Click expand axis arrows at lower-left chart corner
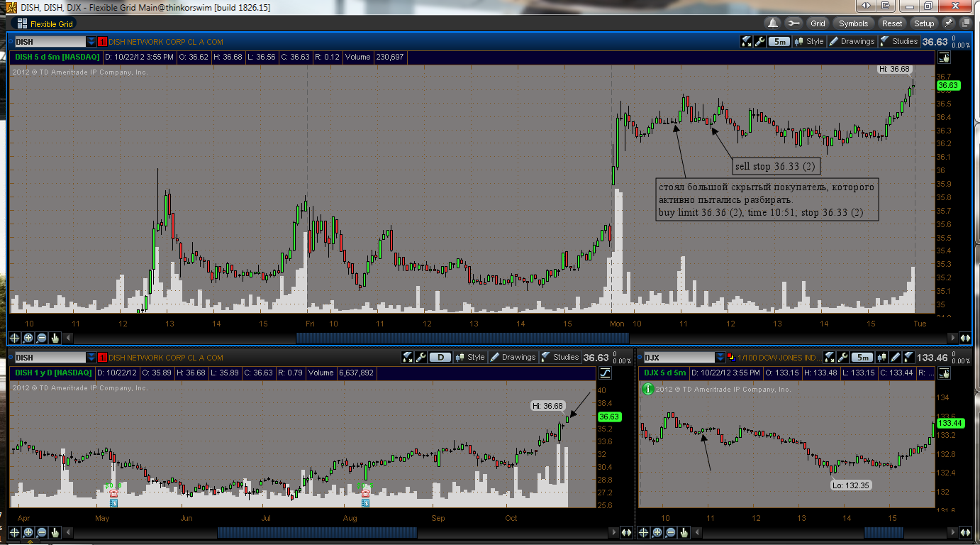This screenshot has height=545, width=980. pos(627,532)
